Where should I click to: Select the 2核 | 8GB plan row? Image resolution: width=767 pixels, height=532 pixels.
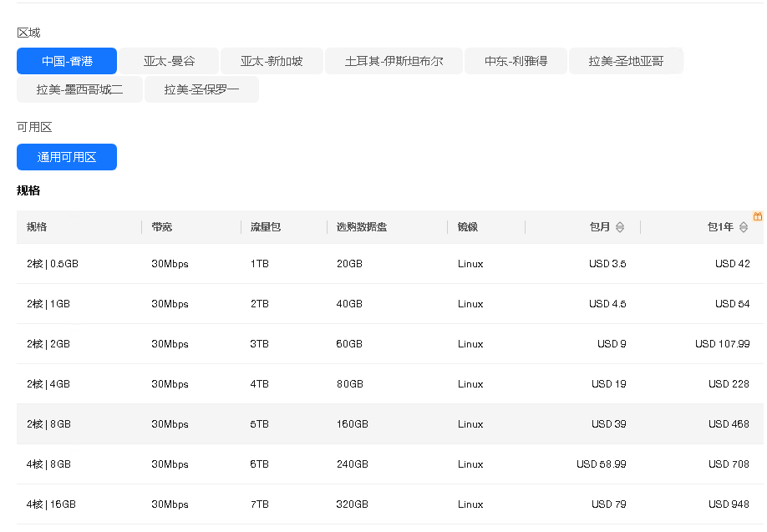[x=390, y=424]
